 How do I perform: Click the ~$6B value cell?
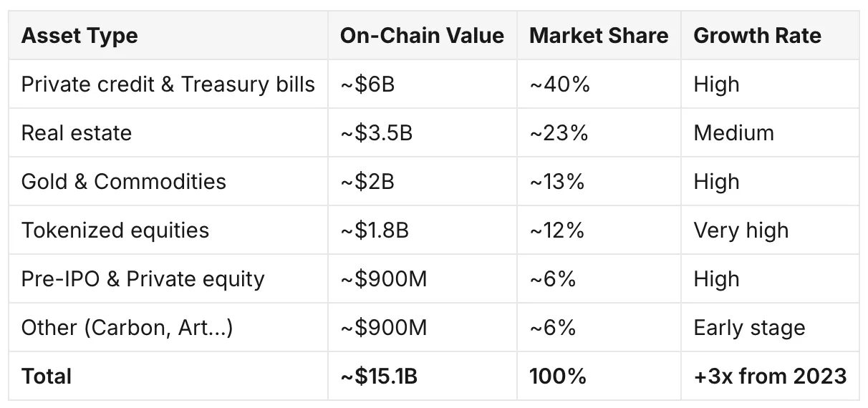367,84
